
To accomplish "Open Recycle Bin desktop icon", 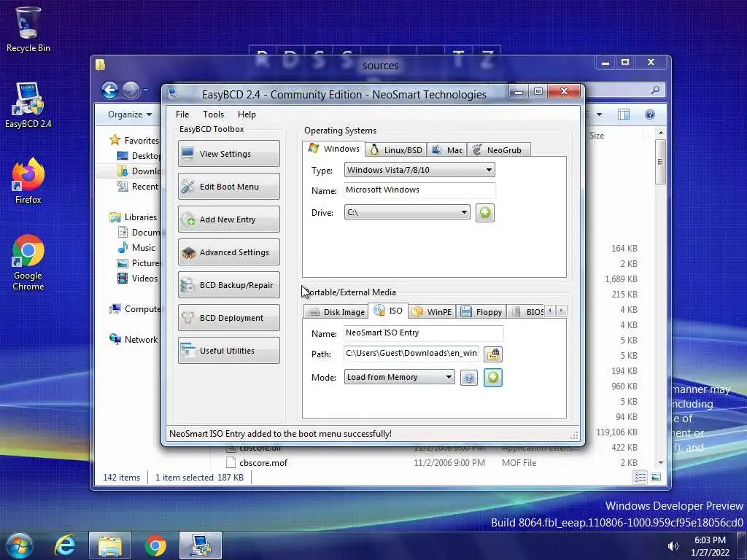I will click(28, 29).
